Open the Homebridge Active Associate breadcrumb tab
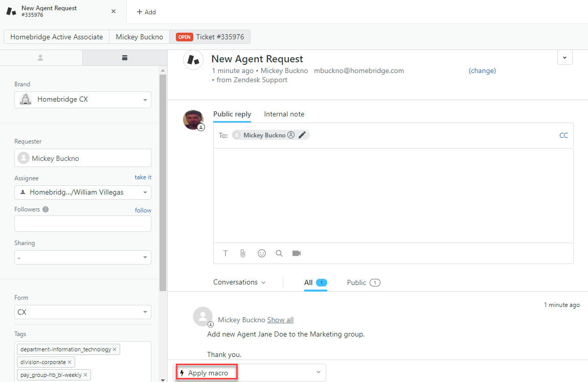 click(57, 37)
